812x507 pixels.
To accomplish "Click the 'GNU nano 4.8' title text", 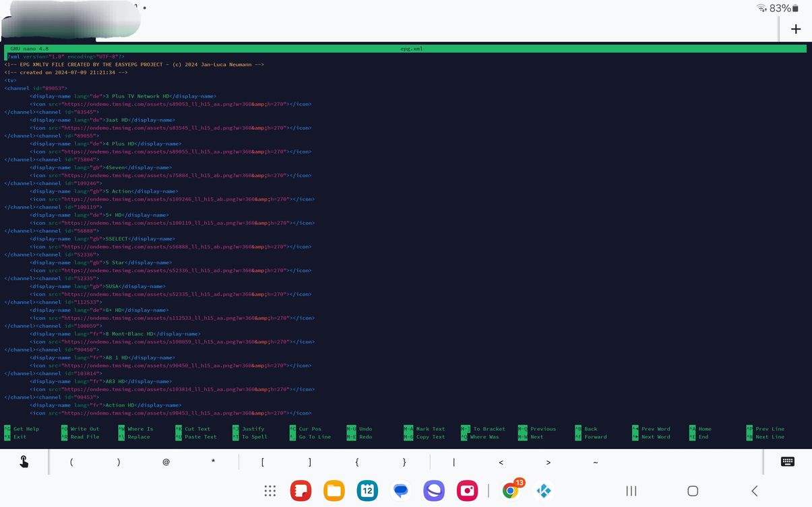I will tap(29, 49).
